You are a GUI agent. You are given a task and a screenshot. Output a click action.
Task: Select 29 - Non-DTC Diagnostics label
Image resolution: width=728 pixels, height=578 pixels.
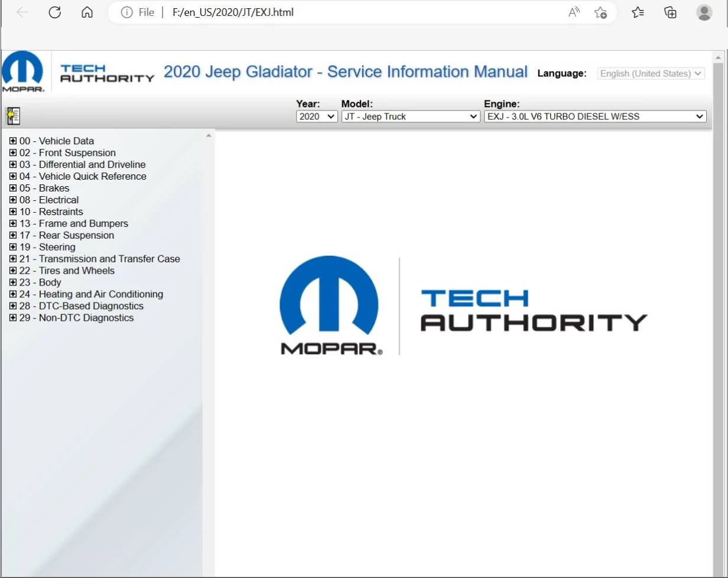point(77,318)
